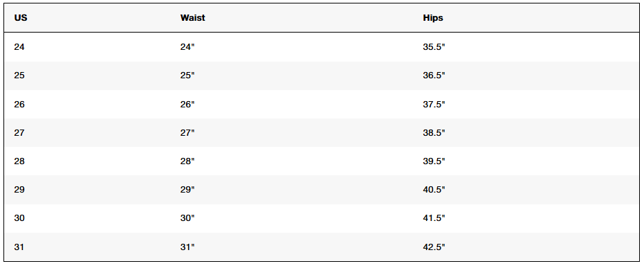Click the 41.5" hips measurement
Screen dimensions: 644x266
point(434,218)
